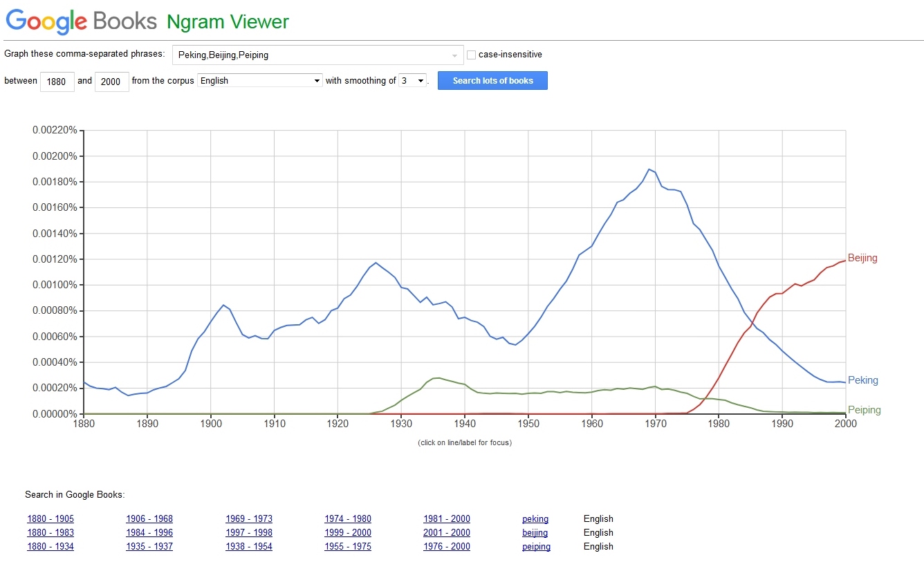Image resolution: width=924 pixels, height=562 pixels.
Task: Enable the case-insensitive checkbox
Action: click(x=472, y=55)
